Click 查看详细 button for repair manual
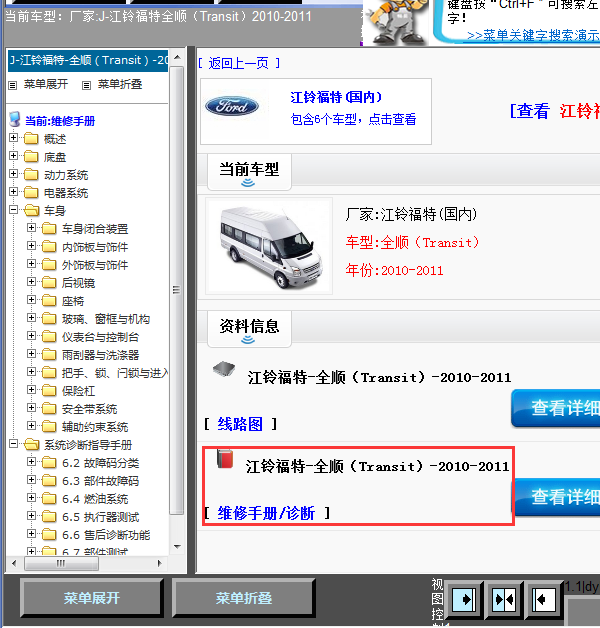This screenshot has height=628, width=600. [x=556, y=497]
